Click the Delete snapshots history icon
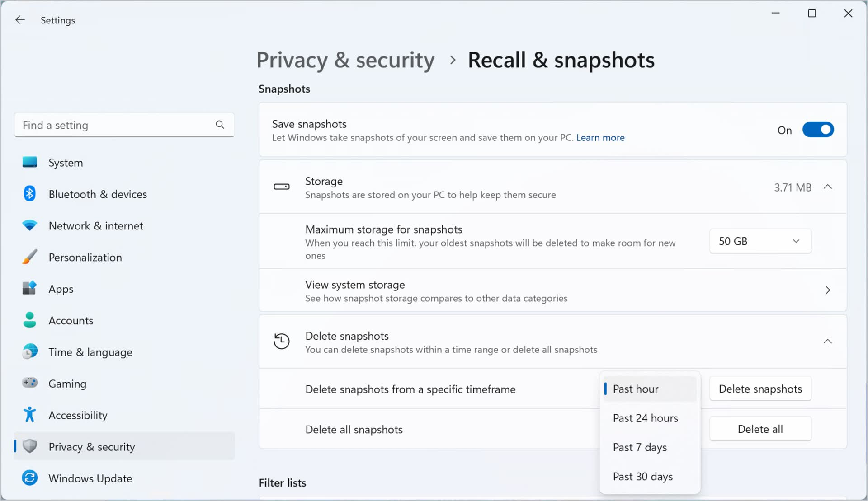The width and height of the screenshot is (868, 501). point(282,341)
